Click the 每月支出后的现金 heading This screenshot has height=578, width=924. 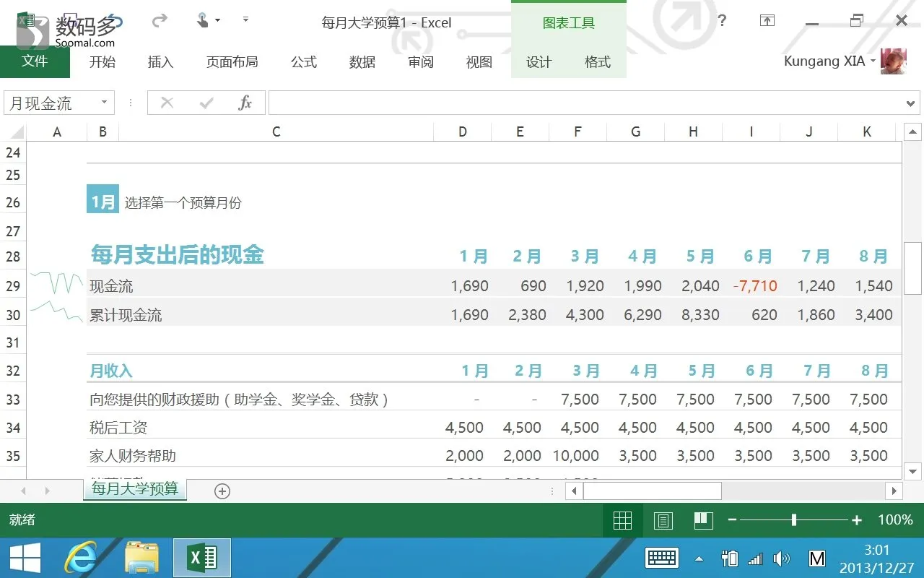(x=177, y=254)
